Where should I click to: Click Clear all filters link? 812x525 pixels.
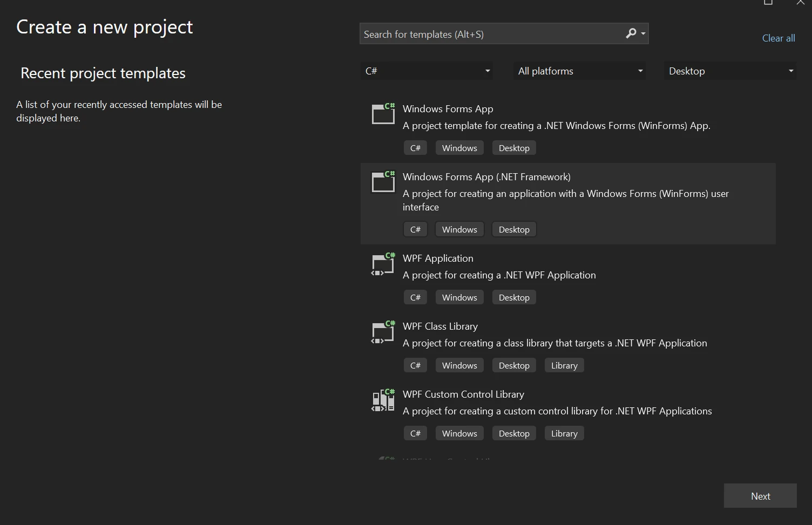pos(778,38)
